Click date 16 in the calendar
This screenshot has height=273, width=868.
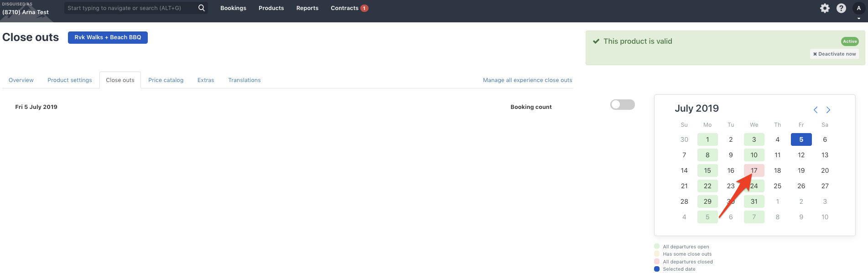pos(731,170)
